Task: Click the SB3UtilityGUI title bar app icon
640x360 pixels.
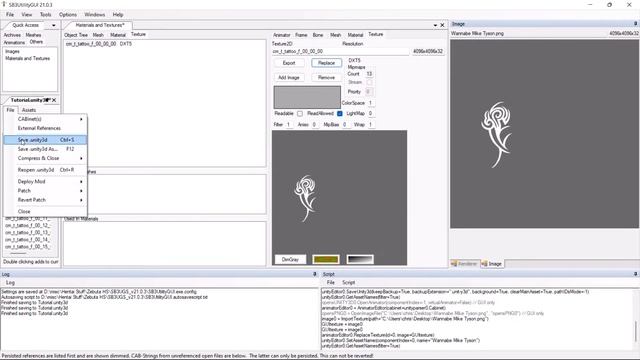Action: coord(4,4)
